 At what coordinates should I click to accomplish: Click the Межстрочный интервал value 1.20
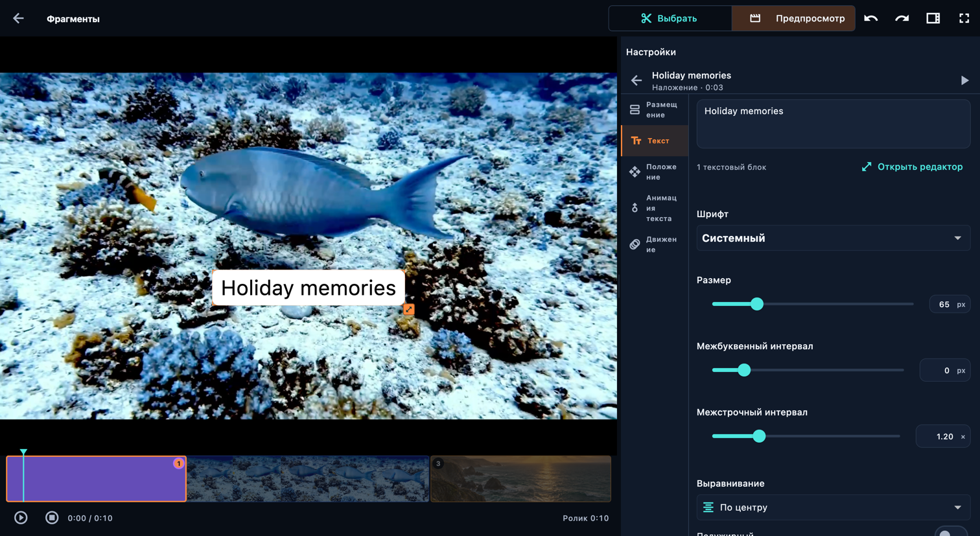click(942, 436)
